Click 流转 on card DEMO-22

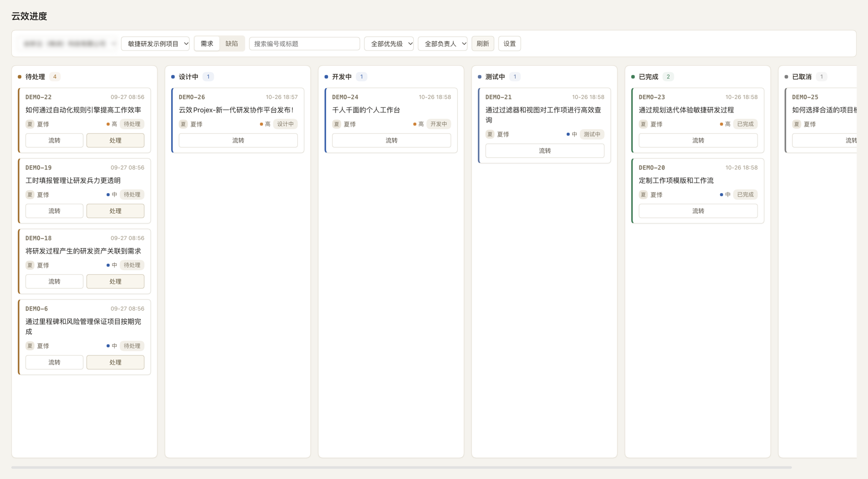pos(55,140)
